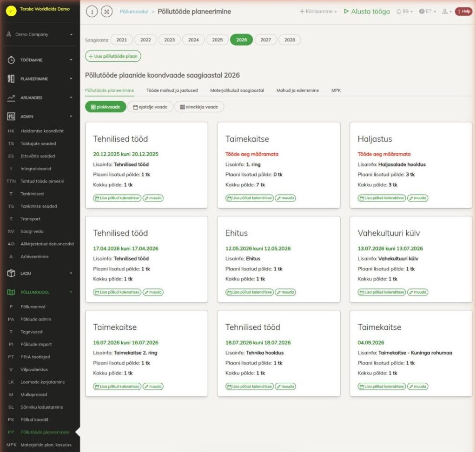This screenshot has height=452, width=476.
Task: Switch to ajatelje vaade view
Action: click(150, 107)
